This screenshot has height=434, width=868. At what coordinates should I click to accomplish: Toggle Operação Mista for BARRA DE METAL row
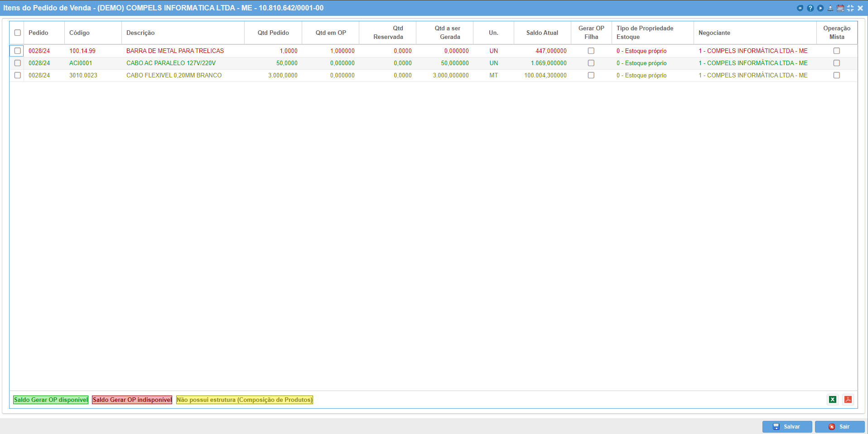(x=837, y=51)
